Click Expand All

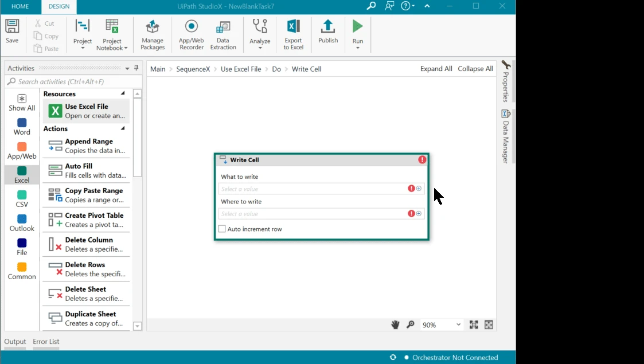pos(436,69)
